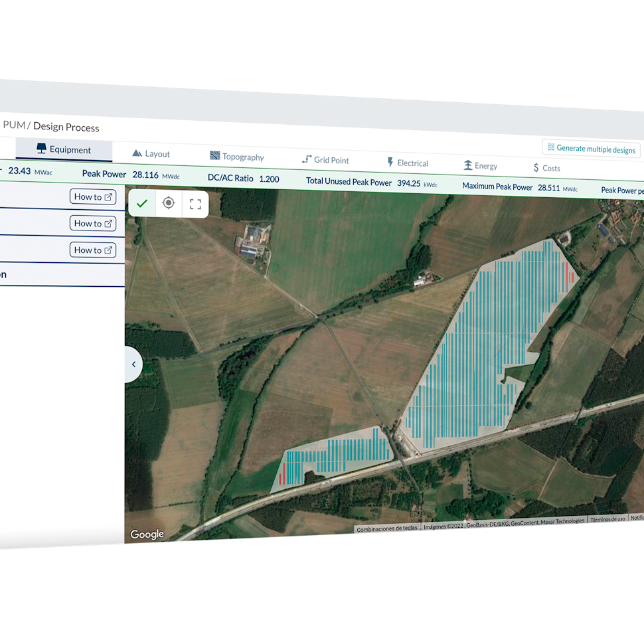Select the Grid Point tab

(325, 160)
